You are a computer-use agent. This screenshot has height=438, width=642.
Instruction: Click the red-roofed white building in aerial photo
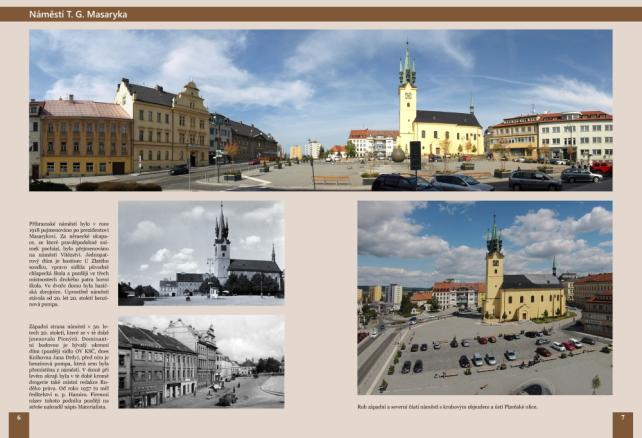coord(455,294)
